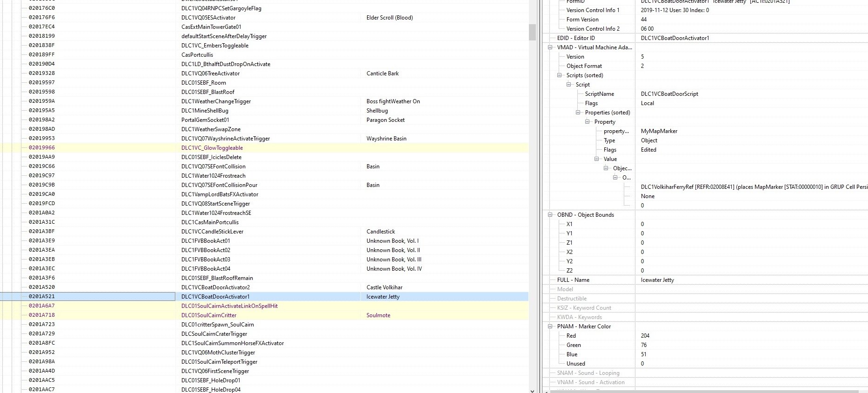Select the DLC1VCBoatDoorActivator1 record row
Screen dimensions: 868x393
[x=264, y=297]
